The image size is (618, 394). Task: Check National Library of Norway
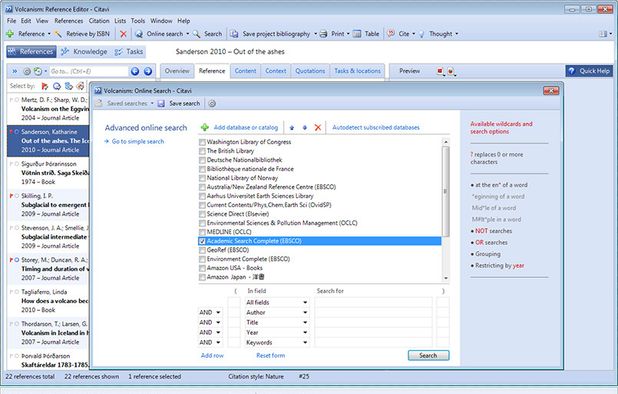(202, 178)
